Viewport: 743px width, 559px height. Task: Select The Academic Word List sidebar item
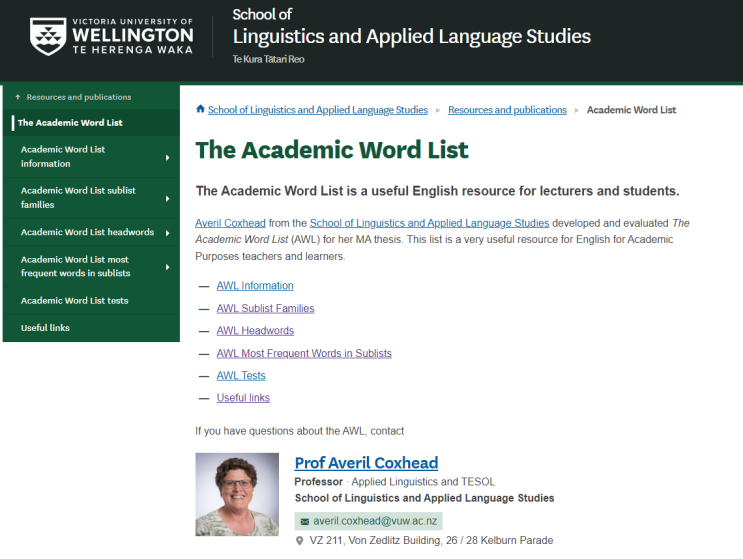tap(70, 123)
